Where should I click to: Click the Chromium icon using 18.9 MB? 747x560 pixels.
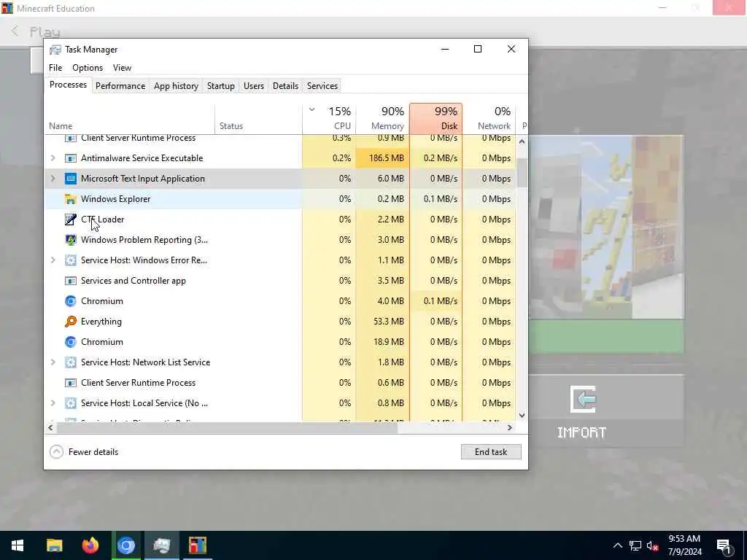[x=71, y=342]
